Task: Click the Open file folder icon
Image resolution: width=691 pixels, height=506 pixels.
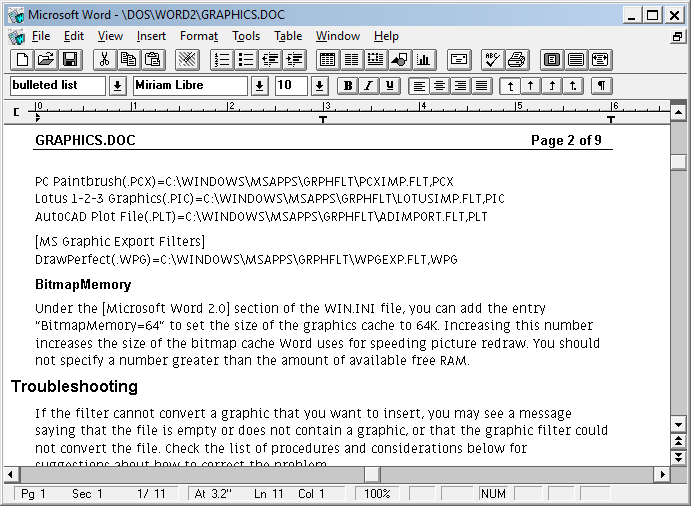Action: click(46, 60)
